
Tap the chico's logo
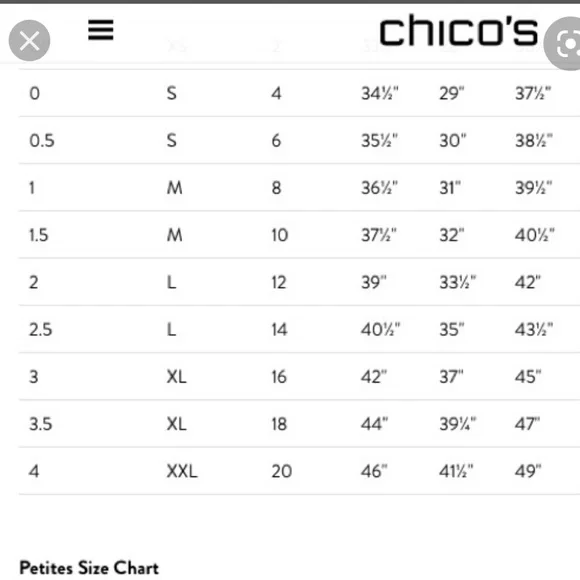click(458, 31)
